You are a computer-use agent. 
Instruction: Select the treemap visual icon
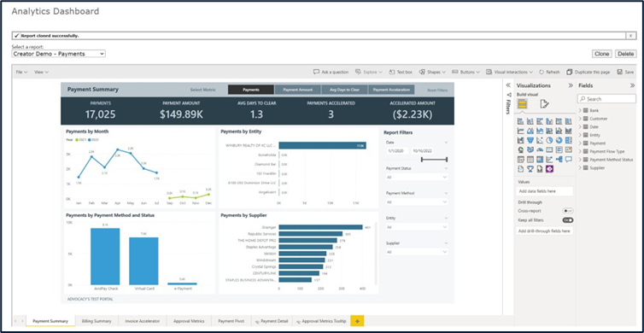point(569,140)
